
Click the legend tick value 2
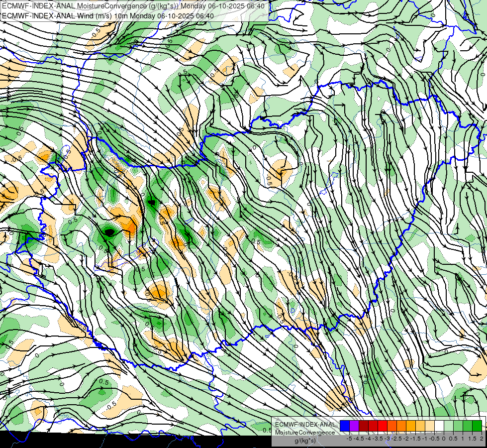(482, 439)
